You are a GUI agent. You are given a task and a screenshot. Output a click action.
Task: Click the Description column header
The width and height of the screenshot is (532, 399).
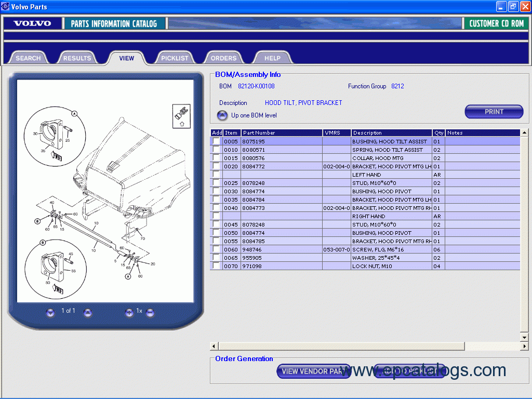pos(392,132)
